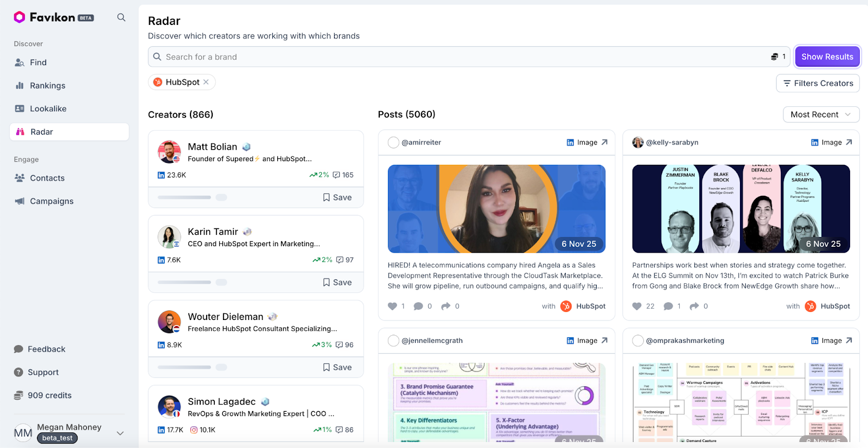Screen dimensions: 868x448
Task: Open the Angela HIRED post image
Action: (496, 209)
